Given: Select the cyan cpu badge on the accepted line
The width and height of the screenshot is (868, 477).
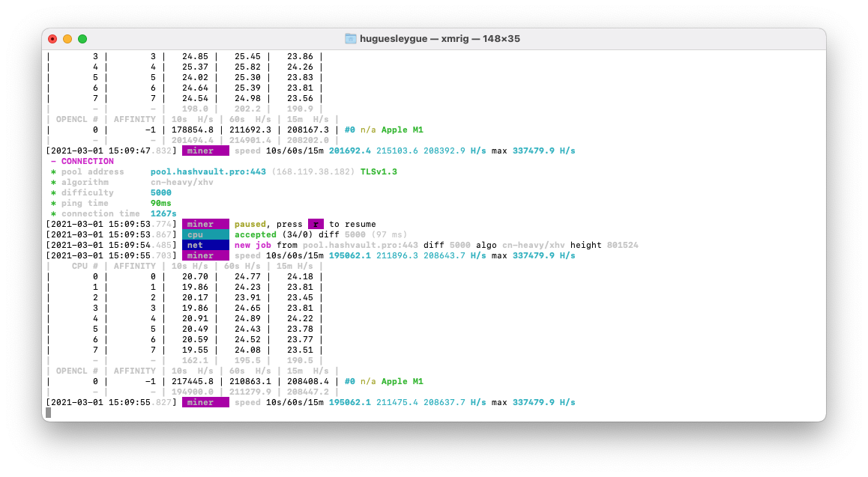Looking at the screenshot, I should [x=204, y=234].
